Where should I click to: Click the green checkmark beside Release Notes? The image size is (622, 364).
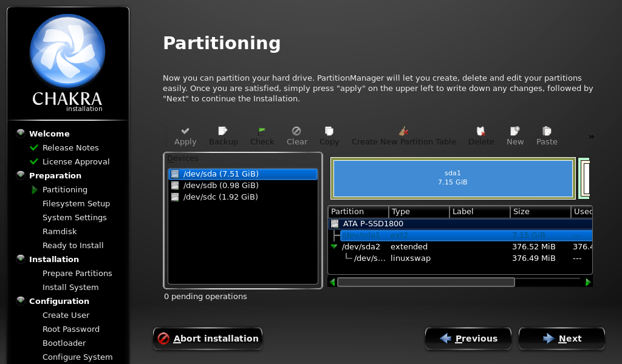coord(34,148)
